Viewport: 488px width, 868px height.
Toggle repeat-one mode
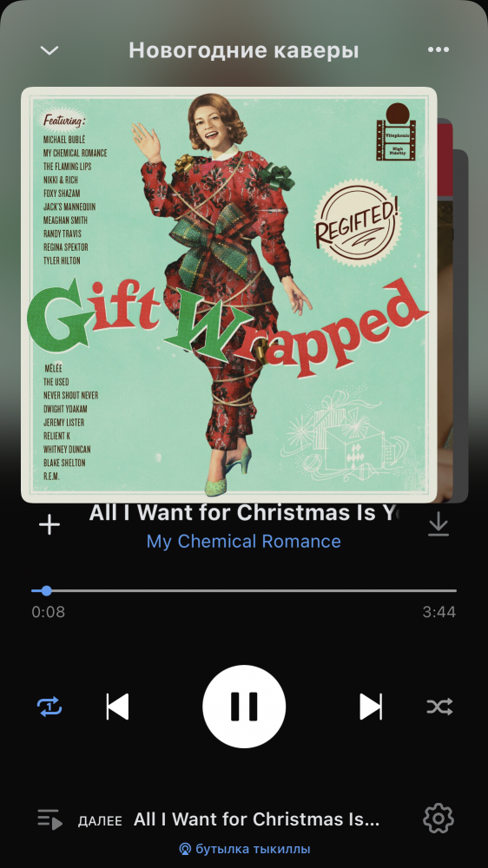point(49,707)
